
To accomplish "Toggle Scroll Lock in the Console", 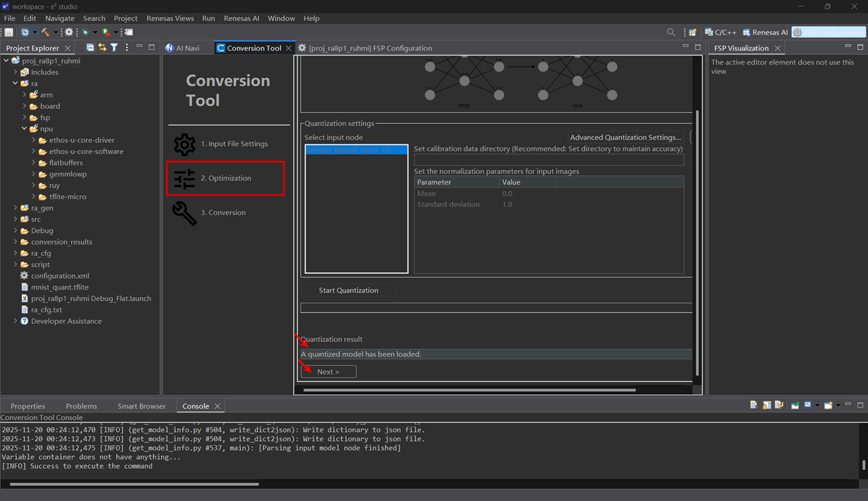I will (x=767, y=405).
